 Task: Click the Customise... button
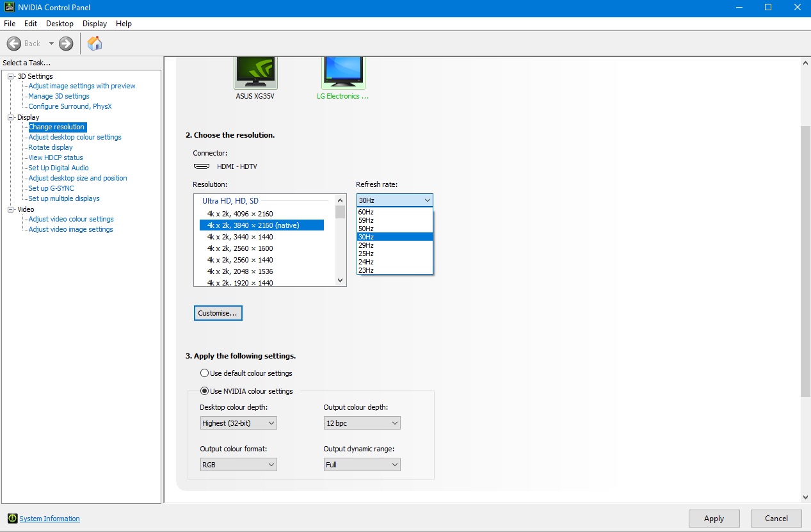tap(218, 313)
